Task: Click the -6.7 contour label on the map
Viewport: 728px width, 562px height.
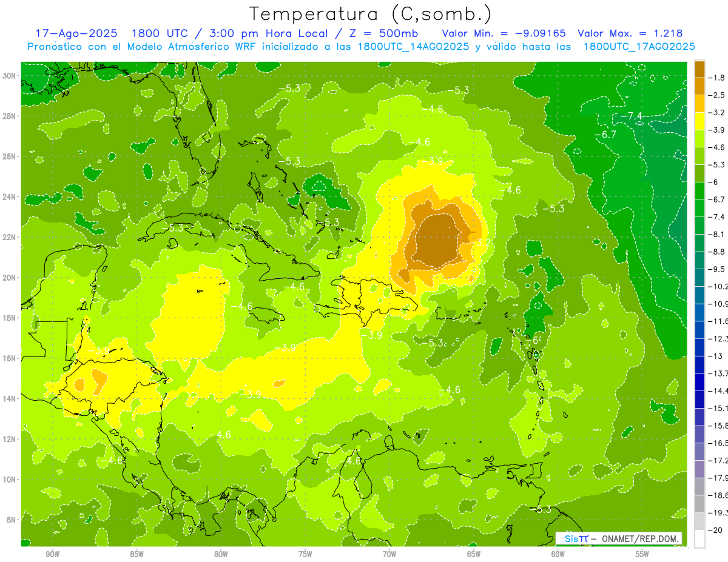Action: coord(605,134)
